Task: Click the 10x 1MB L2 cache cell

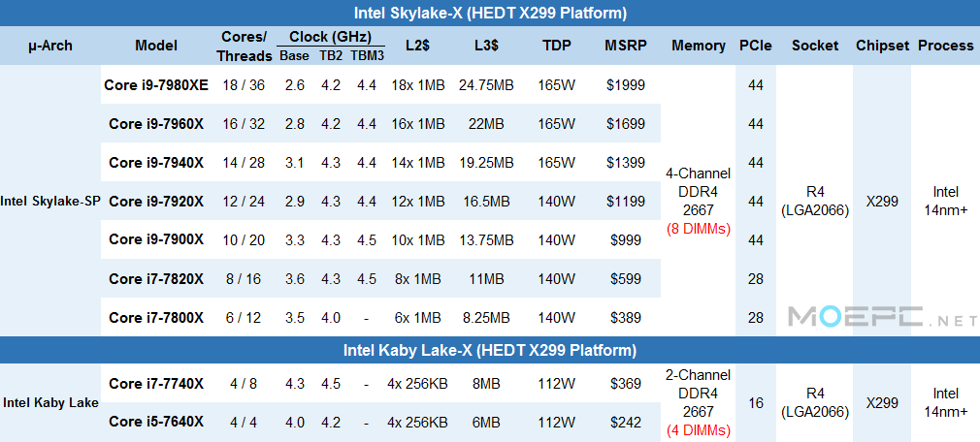Action: pyautogui.click(x=418, y=239)
